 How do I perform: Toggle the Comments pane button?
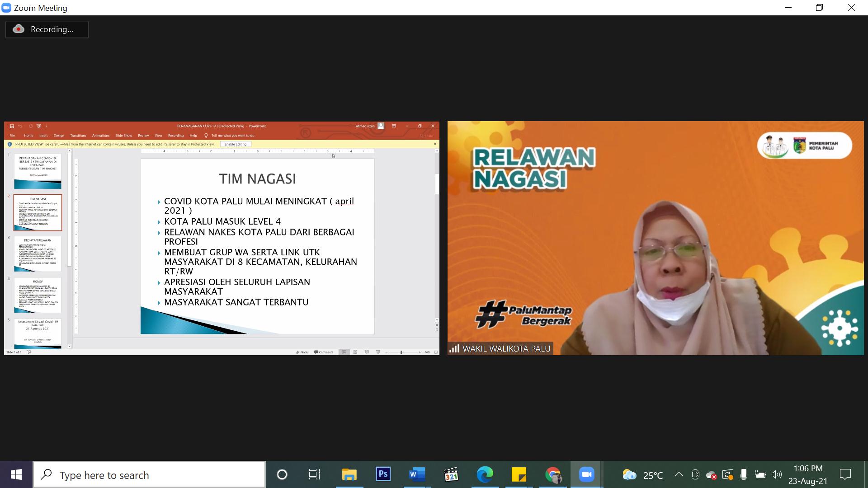point(324,352)
